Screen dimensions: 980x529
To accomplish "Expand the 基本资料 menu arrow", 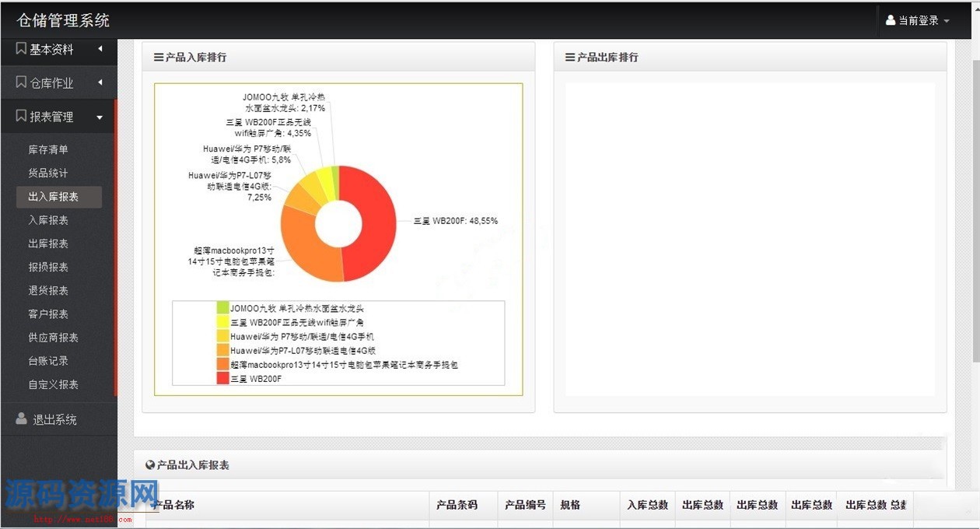I will coord(100,49).
